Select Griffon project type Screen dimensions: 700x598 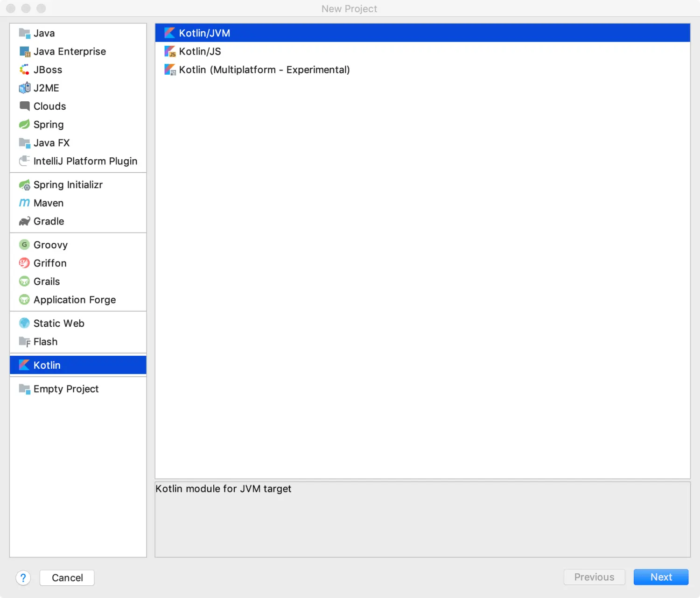point(78,263)
